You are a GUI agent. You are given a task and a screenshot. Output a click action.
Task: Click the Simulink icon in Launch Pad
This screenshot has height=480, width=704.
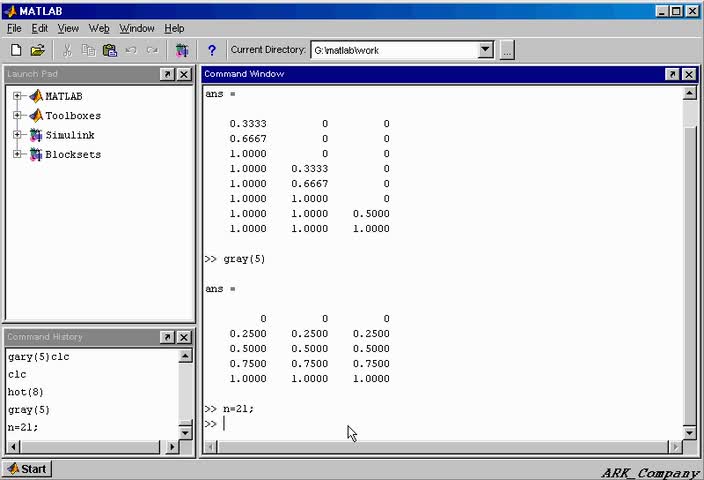[36, 135]
